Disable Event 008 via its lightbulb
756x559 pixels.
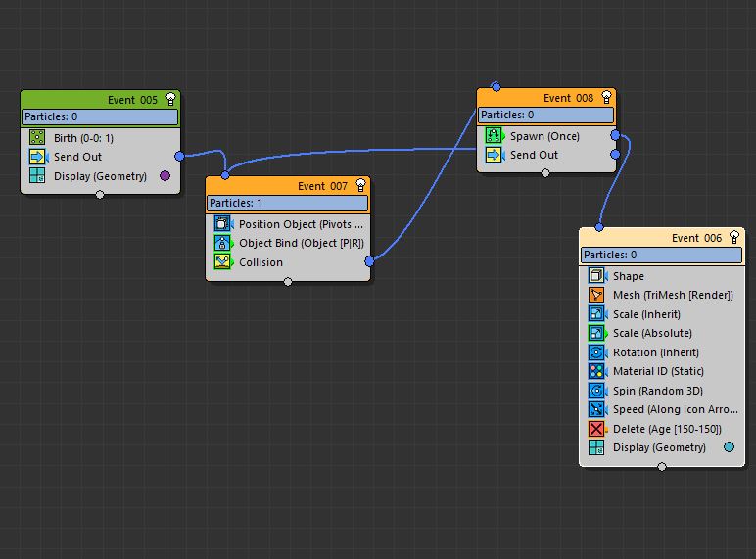pyautogui.click(x=606, y=97)
